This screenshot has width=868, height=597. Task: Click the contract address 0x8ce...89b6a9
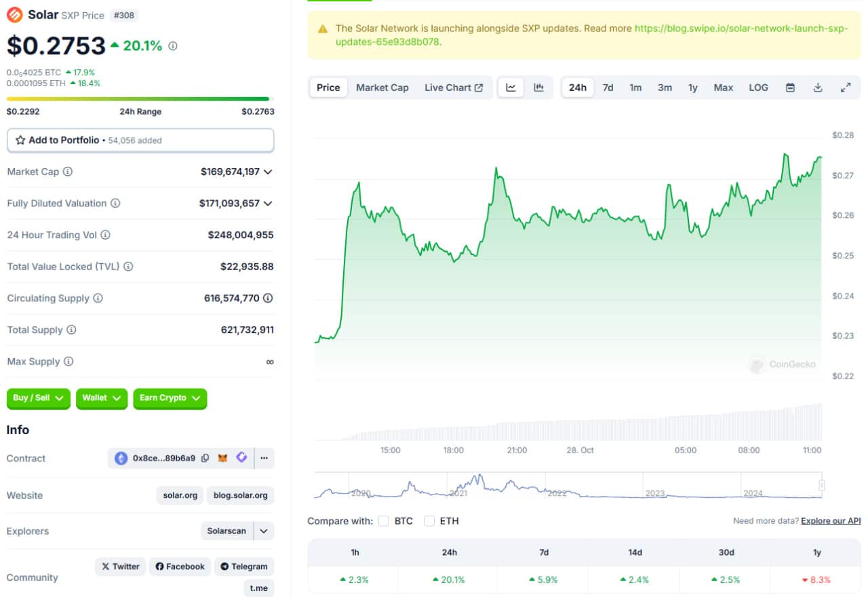164,459
